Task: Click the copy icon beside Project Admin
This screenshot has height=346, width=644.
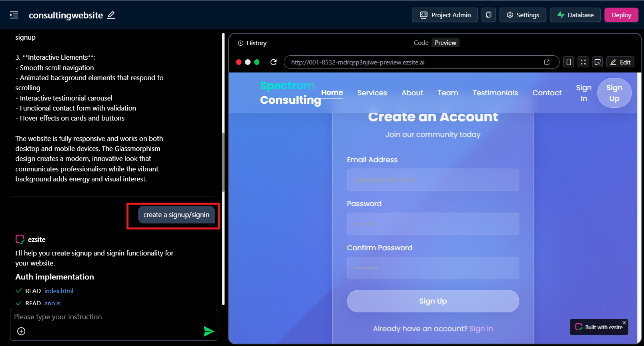Action: (x=488, y=15)
